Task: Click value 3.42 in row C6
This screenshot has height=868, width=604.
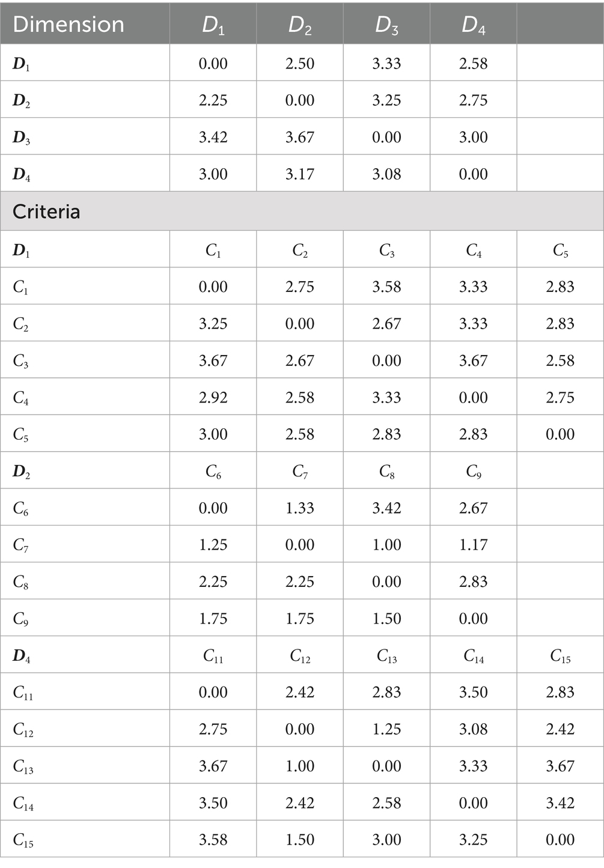Action: click(x=386, y=508)
